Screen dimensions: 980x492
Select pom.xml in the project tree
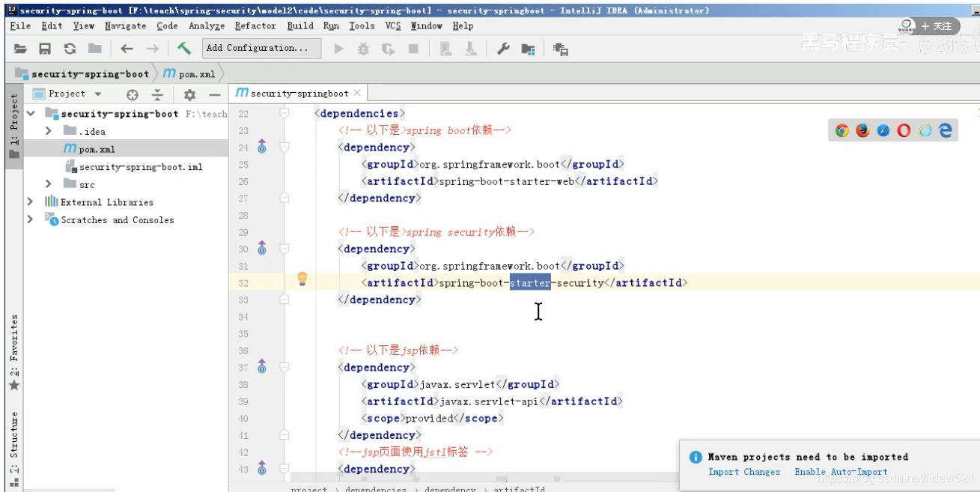(97, 149)
